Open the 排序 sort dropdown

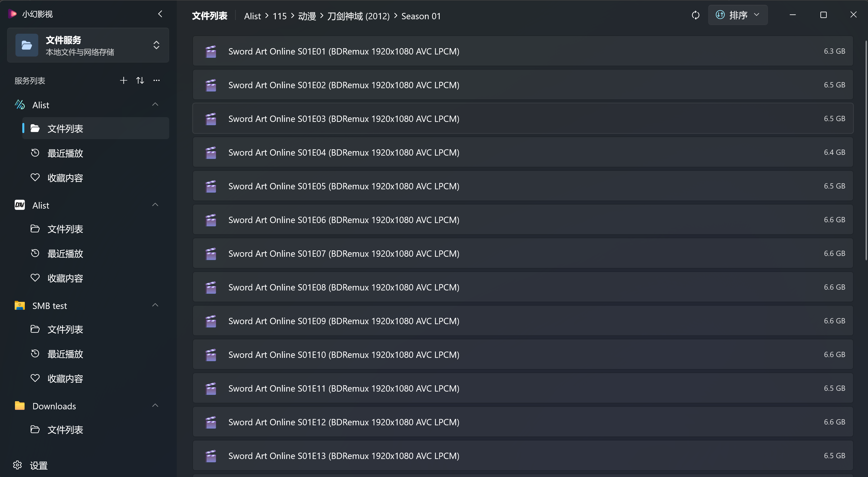(738, 15)
